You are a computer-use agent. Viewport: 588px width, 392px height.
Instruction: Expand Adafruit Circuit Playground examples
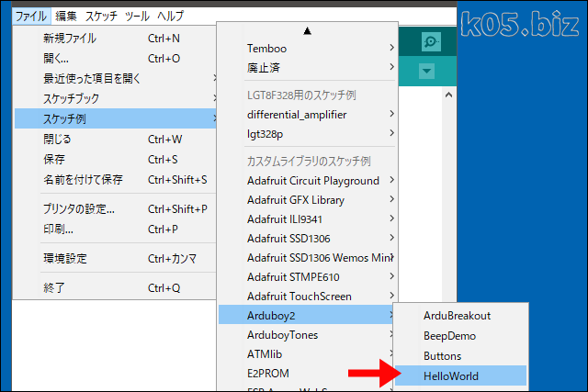pyautogui.click(x=308, y=181)
